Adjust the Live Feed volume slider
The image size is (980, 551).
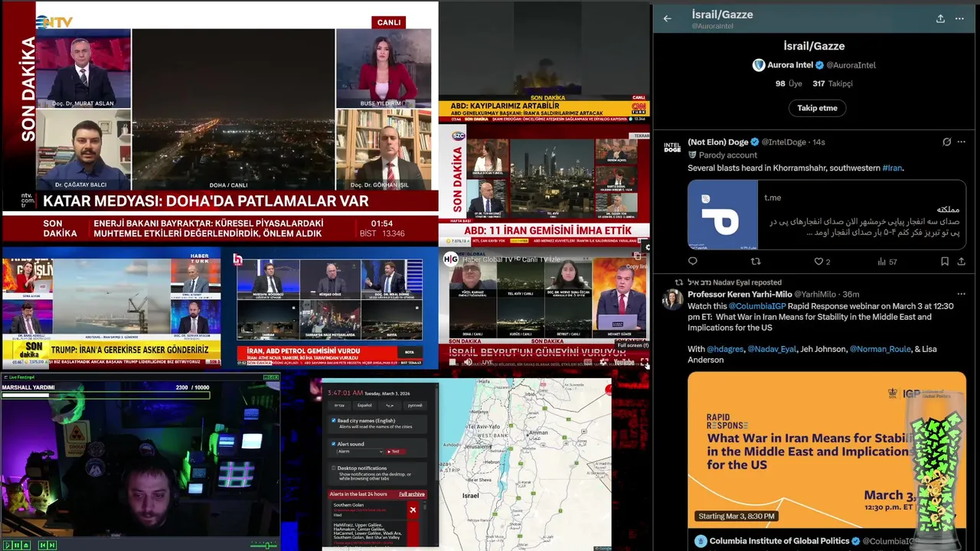[x=264, y=546]
